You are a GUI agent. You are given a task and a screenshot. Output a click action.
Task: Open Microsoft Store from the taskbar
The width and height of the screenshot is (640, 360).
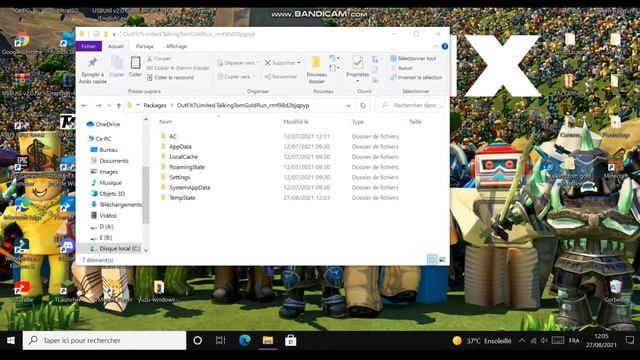point(291,340)
